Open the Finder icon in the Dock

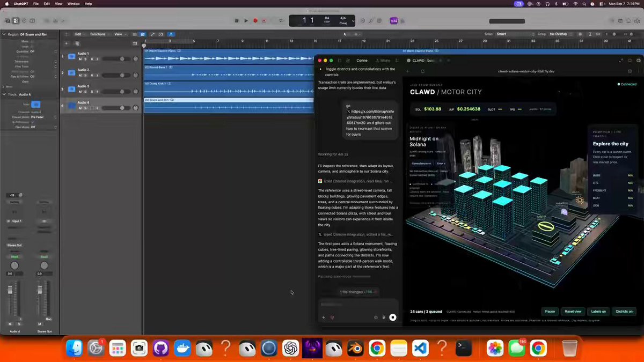tap(74, 349)
